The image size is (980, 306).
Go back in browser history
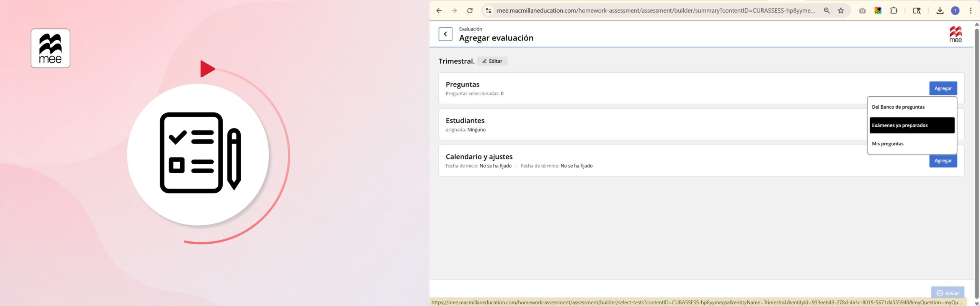[x=439, y=11]
